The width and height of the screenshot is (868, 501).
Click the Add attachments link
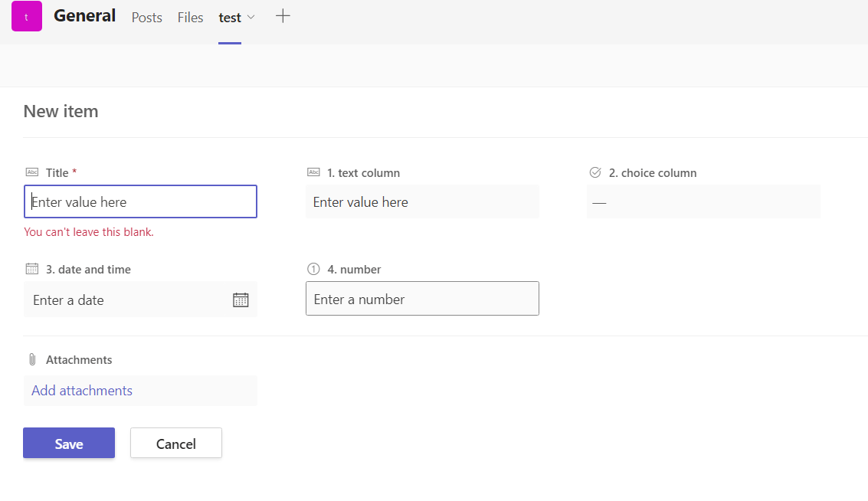tap(82, 391)
